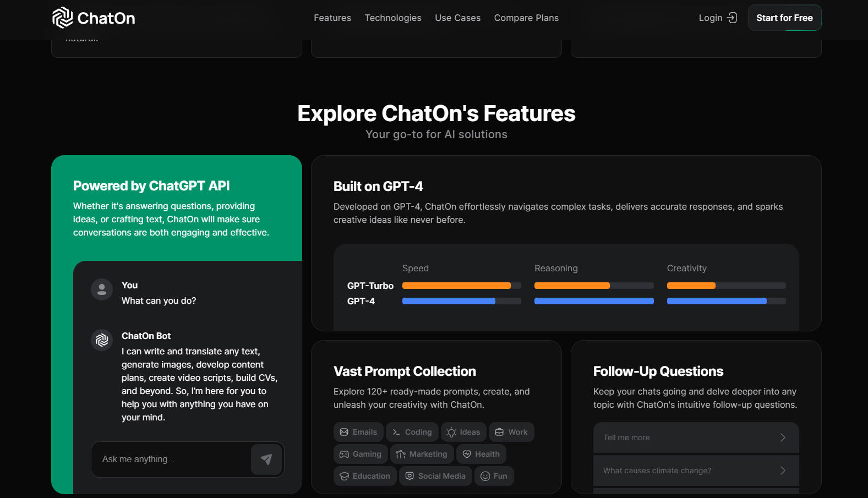Image resolution: width=868 pixels, height=498 pixels.
Task: Click the paper plane send icon
Action: (x=266, y=459)
